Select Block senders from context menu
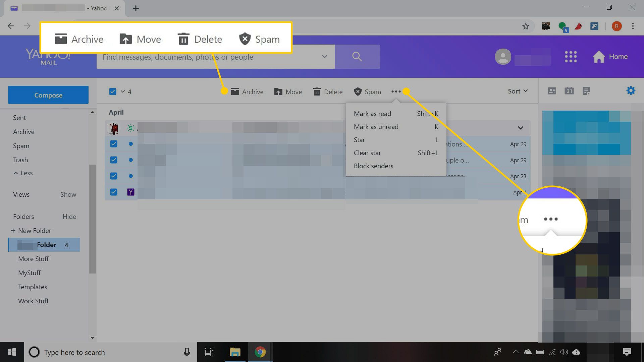Screen dimensions: 644x362 coord(373,165)
